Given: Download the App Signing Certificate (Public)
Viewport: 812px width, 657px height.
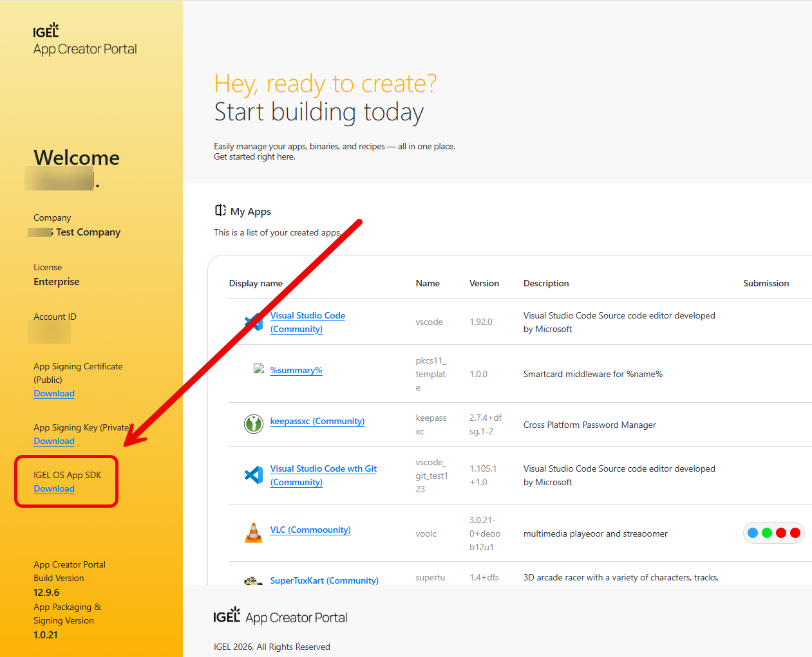Looking at the screenshot, I should tap(54, 393).
